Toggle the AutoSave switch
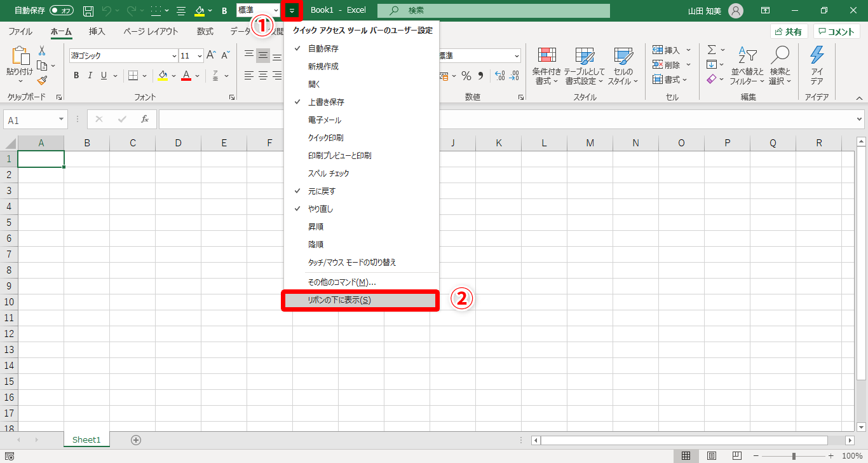The image size is (868, 463). pyautogui.click(x=62, y=11)
